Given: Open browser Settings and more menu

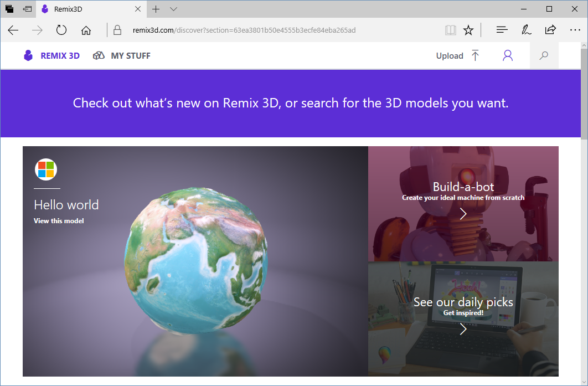Looking at the screenshot, I should 575,30.
